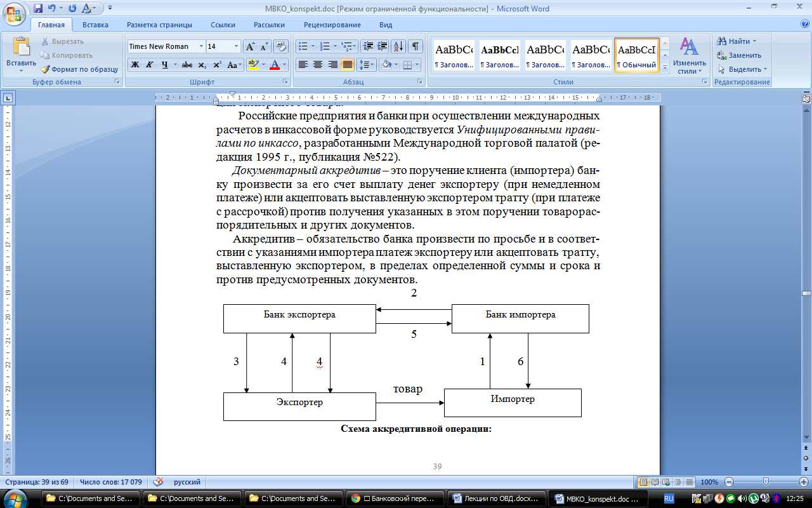Open borders dropdown arrow

coord(417,65)
